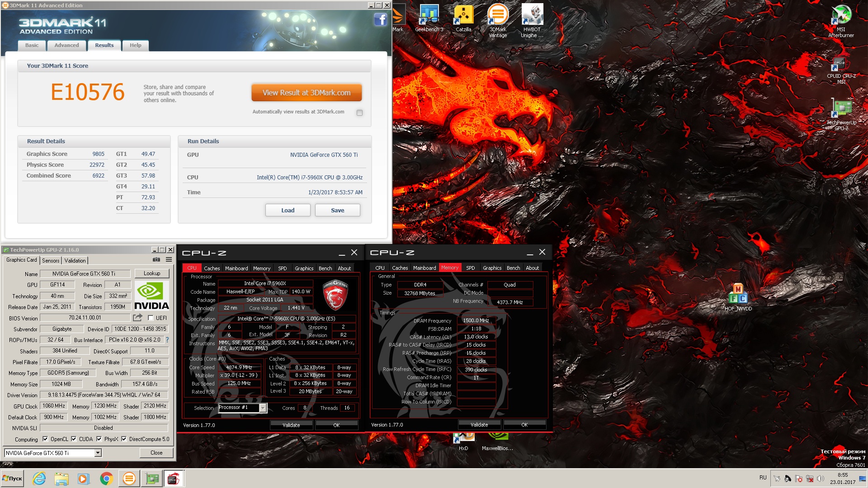
Task: Click the RU language indicator in taskbar
Action: pos(763,478)
